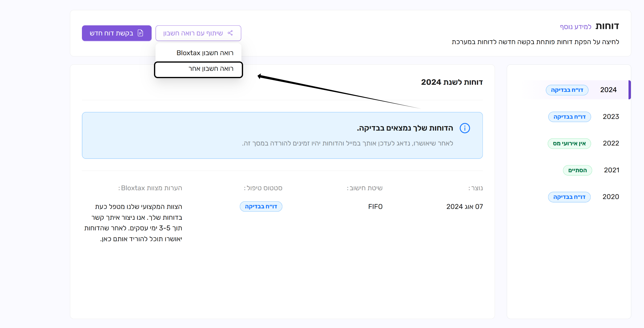The height and width of the screenshot is (328, 644).
Task: Click the treatment status badge in report row
Action: 261,207
